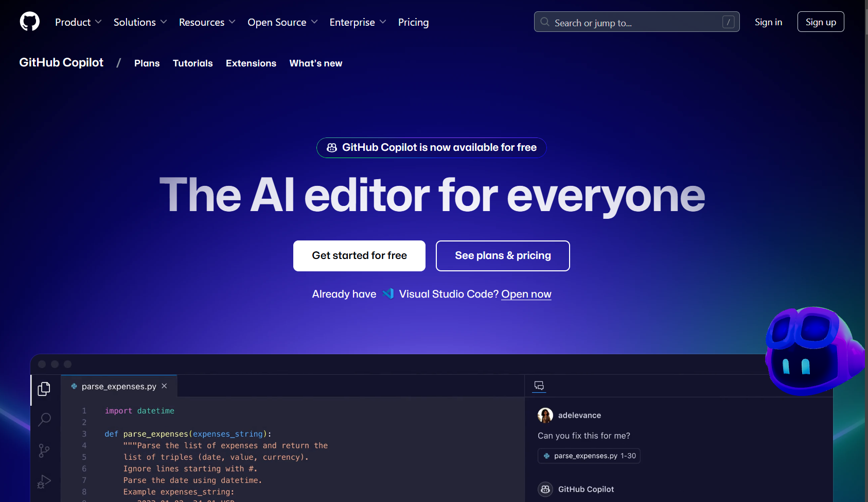
Task: Click adelevance's profile avatar in the chat
Action: click(545, 415)
